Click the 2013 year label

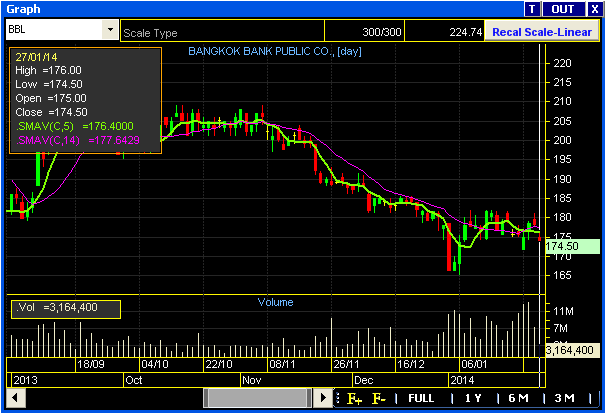click(x=26, y=380)
